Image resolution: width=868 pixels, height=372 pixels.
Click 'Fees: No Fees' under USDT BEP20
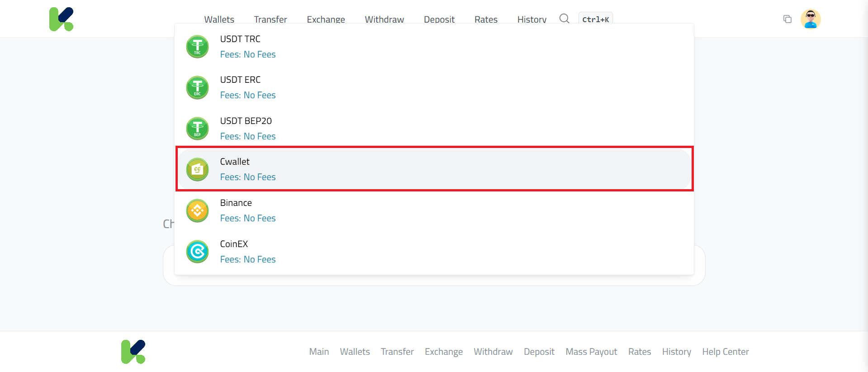(248, 136)
